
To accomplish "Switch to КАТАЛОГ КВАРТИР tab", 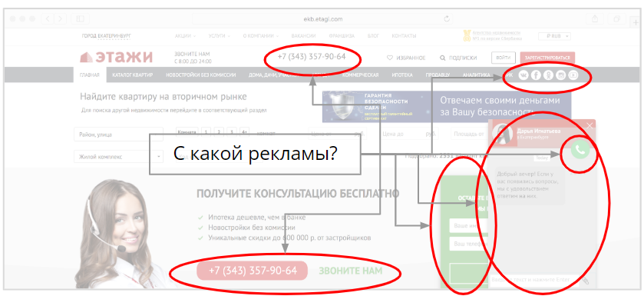I will [x=132, y=75].
